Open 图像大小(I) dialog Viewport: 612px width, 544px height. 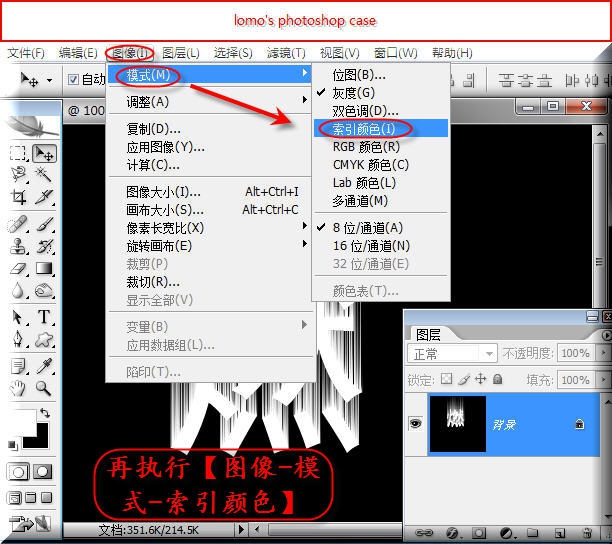209,192
